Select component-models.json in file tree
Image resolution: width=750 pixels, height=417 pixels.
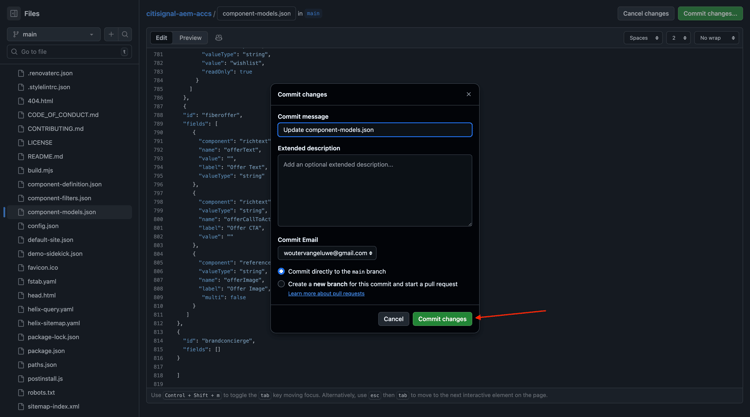coord(62,212)
